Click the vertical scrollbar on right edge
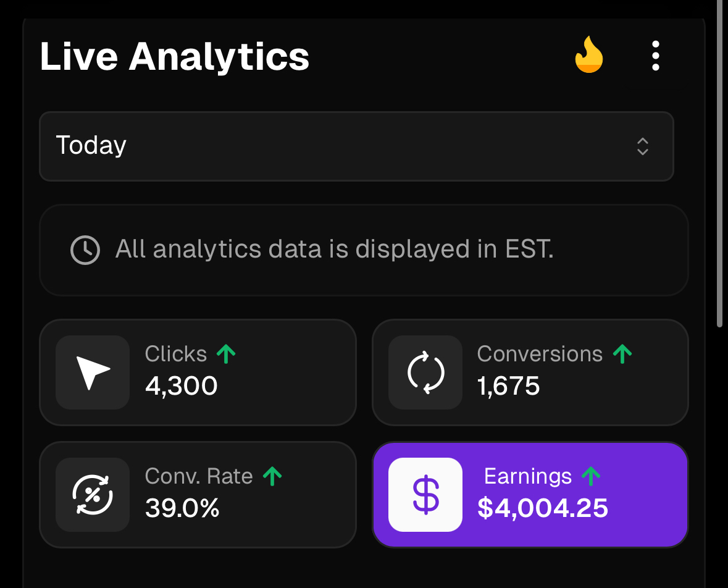 tap(719, 162)
